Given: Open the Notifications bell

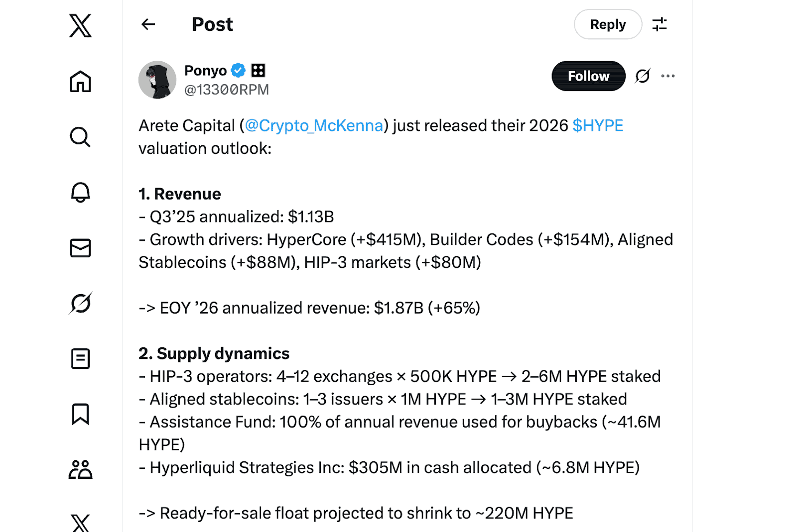Looking at the screenshot, I should pos(80,193).
